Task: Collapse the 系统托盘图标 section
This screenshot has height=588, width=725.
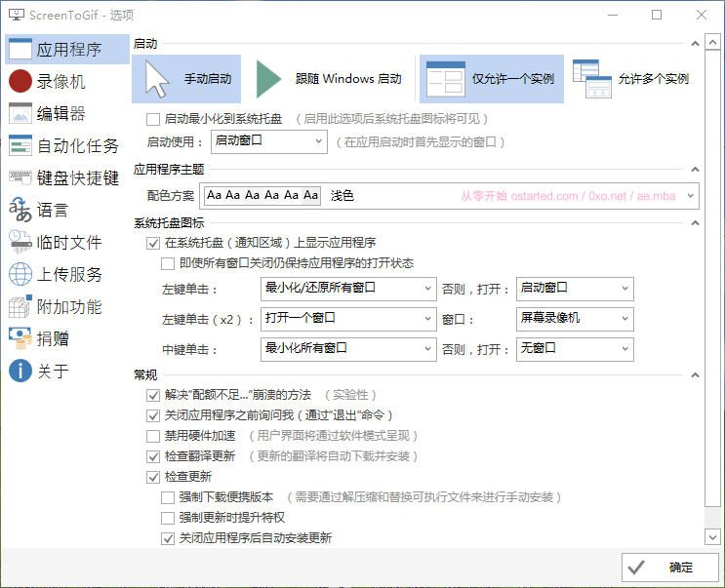Action: pos(695,223)
